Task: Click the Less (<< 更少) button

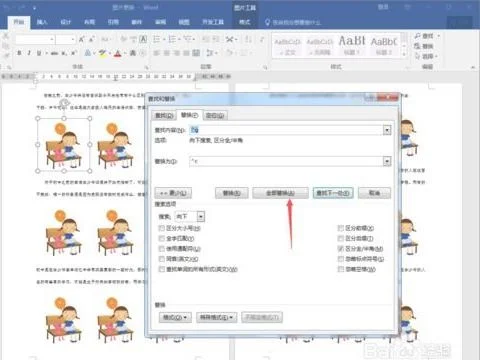Action: pos(173,193)
